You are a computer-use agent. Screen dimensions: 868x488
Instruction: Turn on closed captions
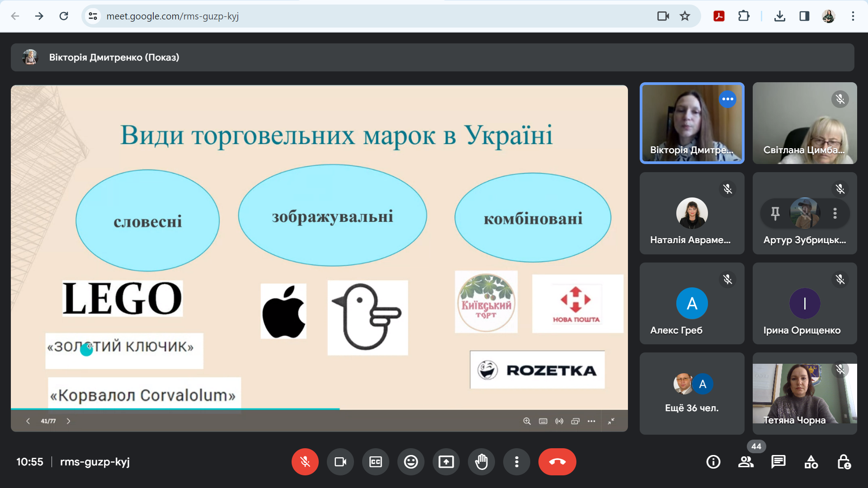(x=376, y=462)
